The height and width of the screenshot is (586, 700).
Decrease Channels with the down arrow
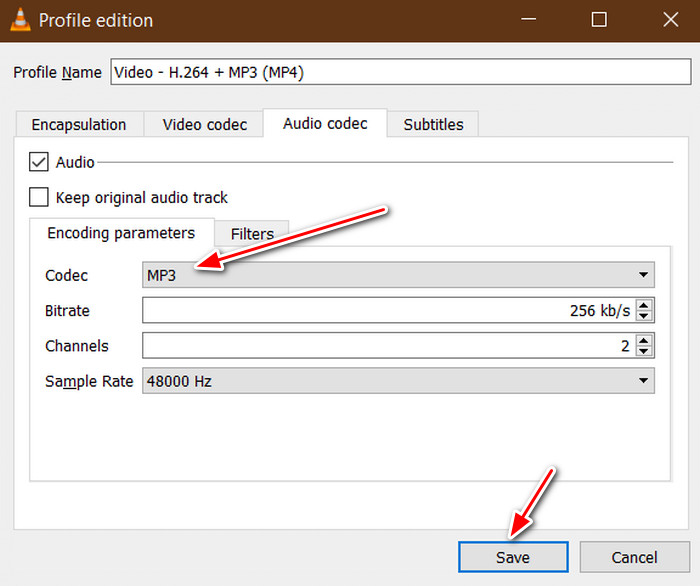click(x=644, y=351)
